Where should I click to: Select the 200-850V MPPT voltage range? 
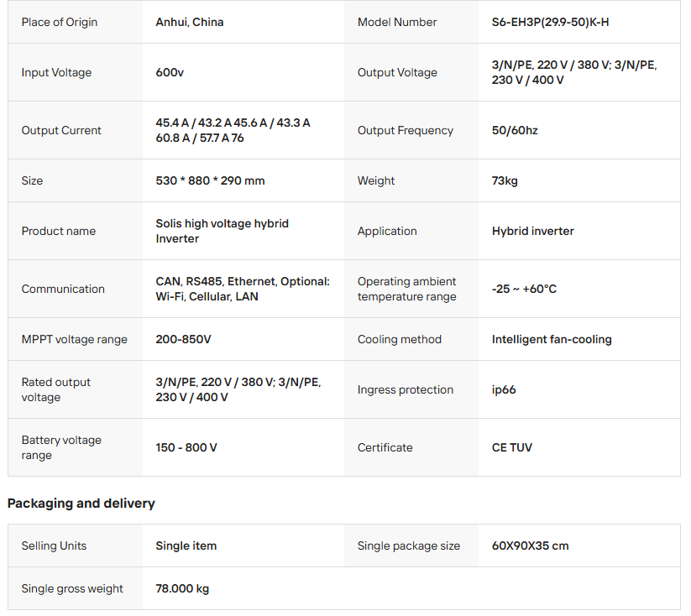click(183, 339)
